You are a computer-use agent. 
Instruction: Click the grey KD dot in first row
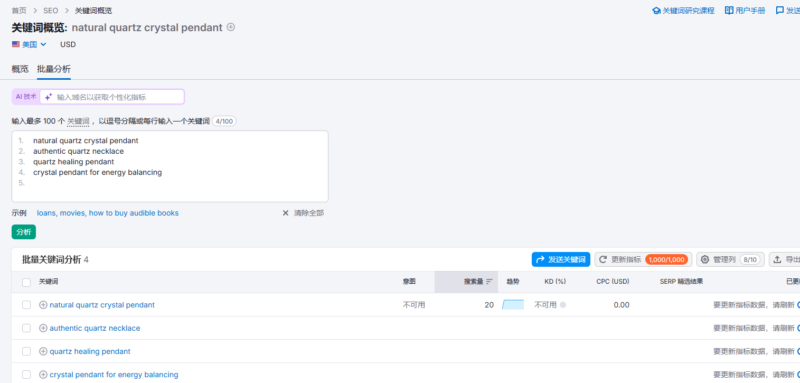pos(563,305)
